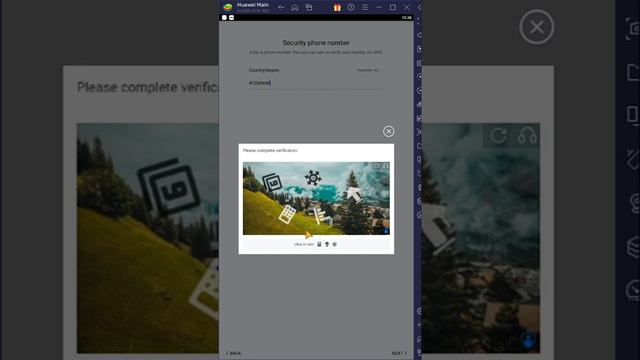Select the snowflake gear symbol in captcha
This screenshot has height=360, width=640.
click(x=313, y=178)
